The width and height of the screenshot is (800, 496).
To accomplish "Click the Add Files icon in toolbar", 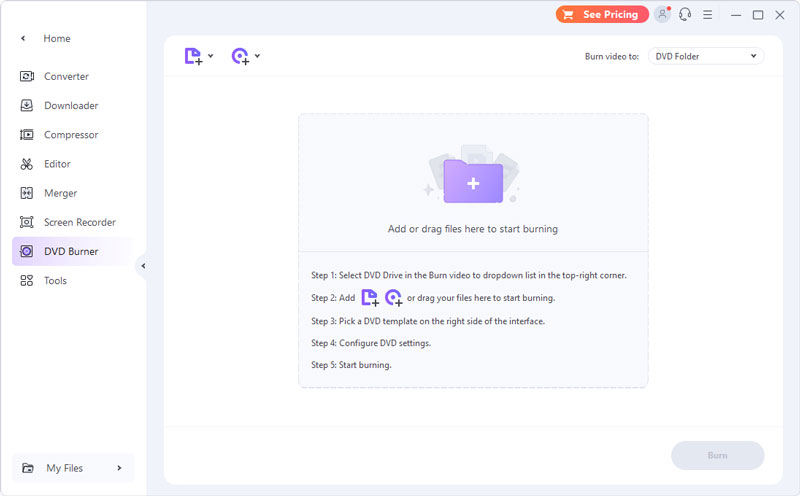I will point(193,57).
